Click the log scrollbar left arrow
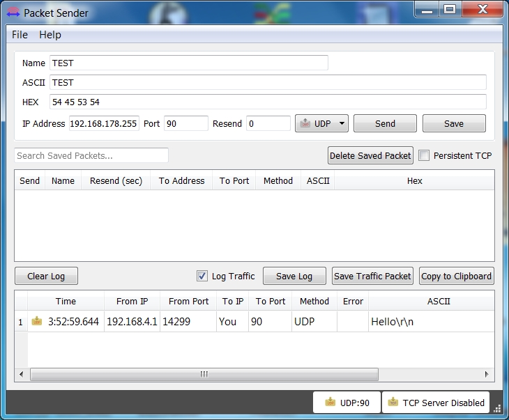 coord(21,374)
